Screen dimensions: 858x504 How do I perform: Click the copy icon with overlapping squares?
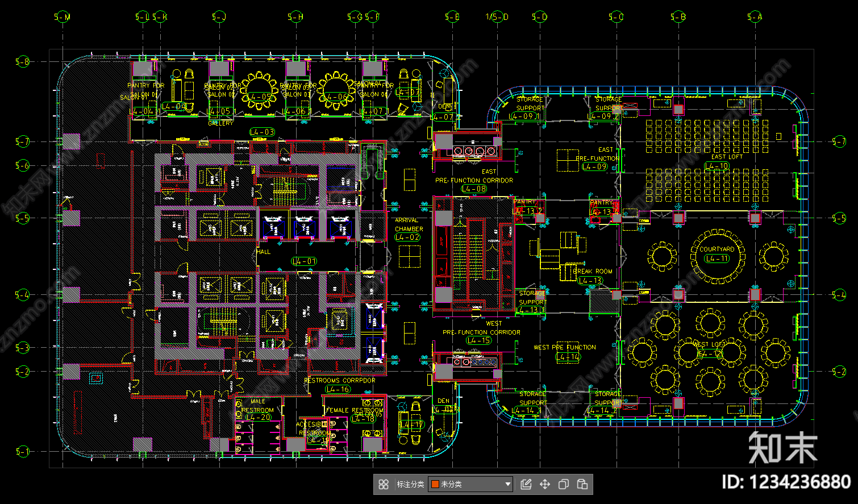pyautogui.click(x=563, y=484)
